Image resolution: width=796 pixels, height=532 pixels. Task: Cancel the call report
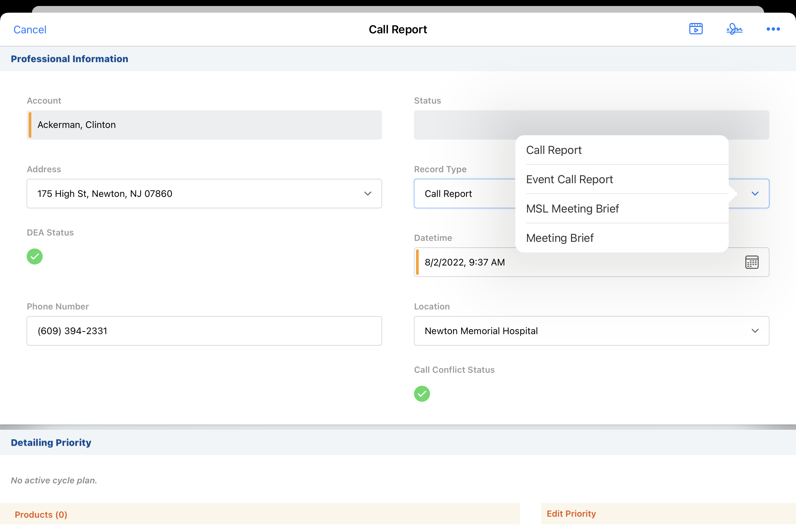pos(30,30)
